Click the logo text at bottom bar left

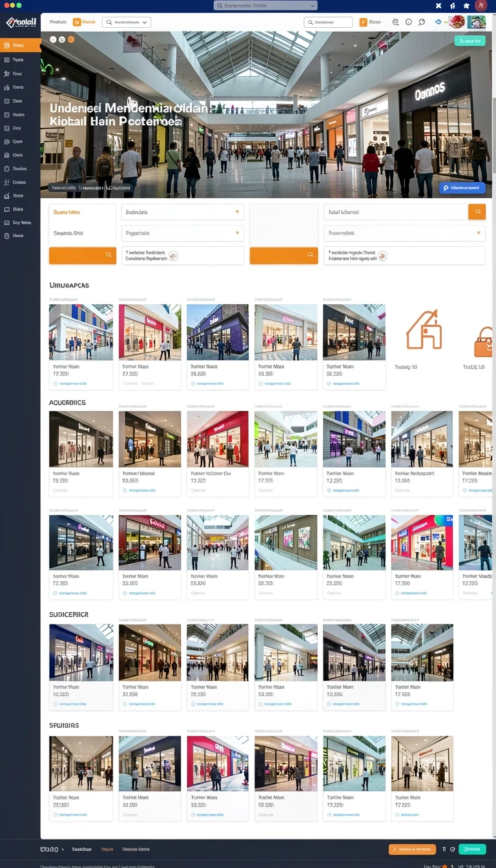click(49, 849)
